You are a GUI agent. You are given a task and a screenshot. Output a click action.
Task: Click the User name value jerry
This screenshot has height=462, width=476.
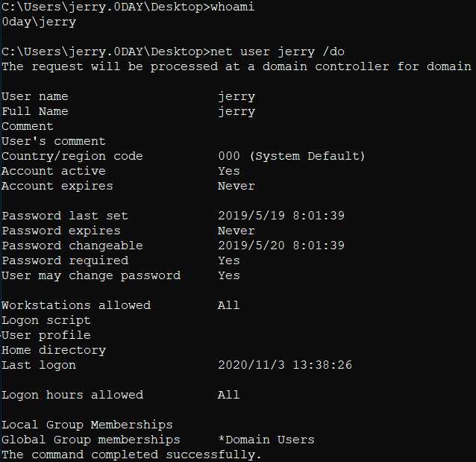click(x=237, y=97)
